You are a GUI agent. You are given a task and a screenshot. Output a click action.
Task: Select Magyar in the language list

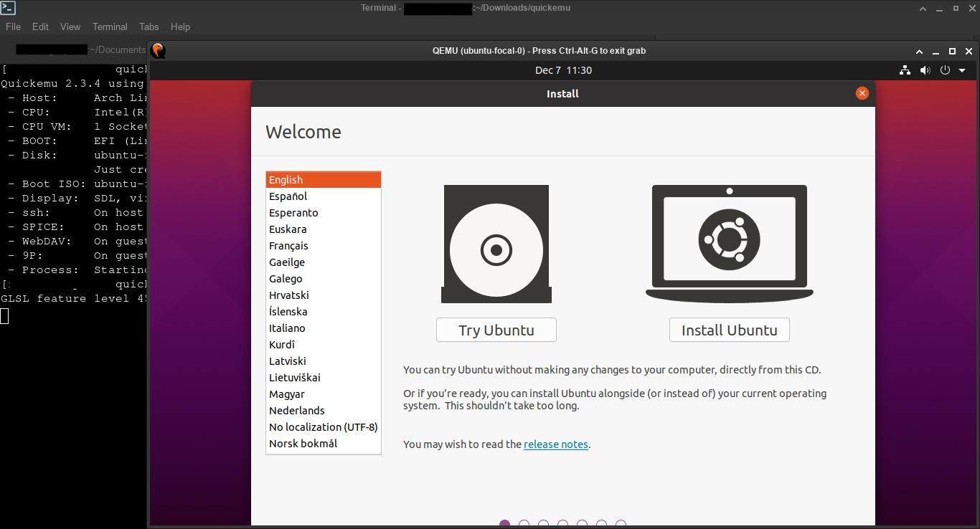[x=323, y=394]
